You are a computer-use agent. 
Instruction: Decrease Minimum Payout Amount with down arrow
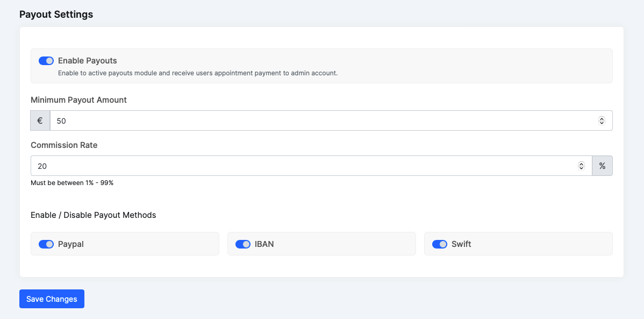coord(602,123)
